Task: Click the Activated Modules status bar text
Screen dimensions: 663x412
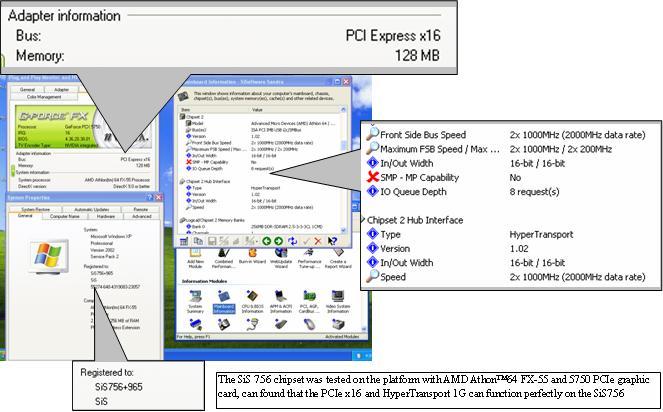Action: [342, 337]
